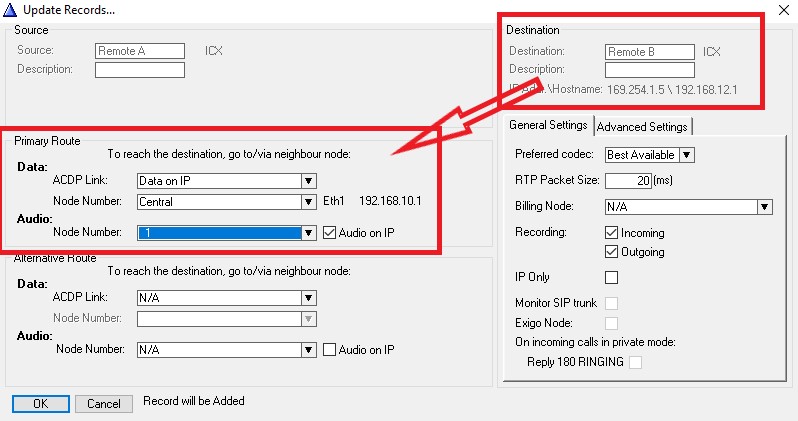Click the Eth1 interface label
The image size is (798, 421).
click(x=334, y=201)
